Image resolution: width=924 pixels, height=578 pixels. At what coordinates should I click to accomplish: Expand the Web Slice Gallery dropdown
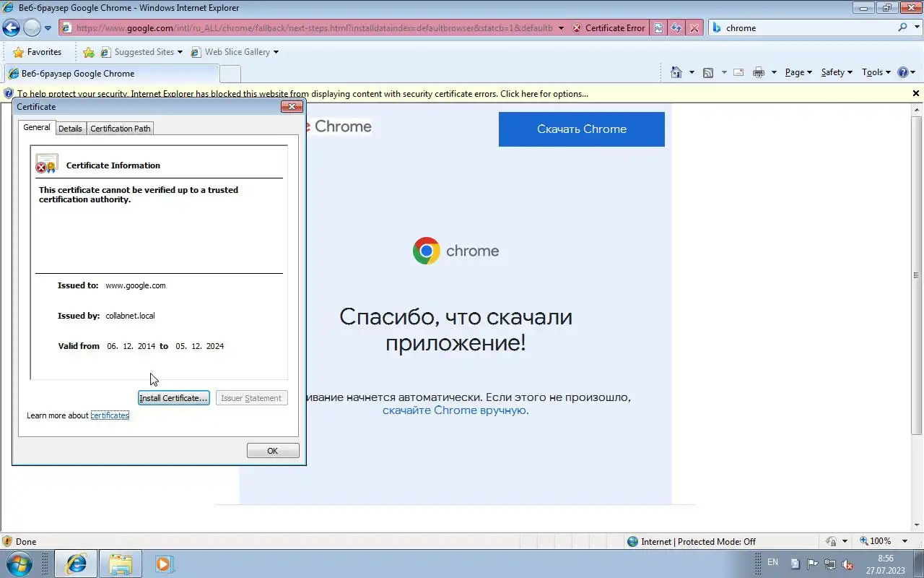[276, 52]
